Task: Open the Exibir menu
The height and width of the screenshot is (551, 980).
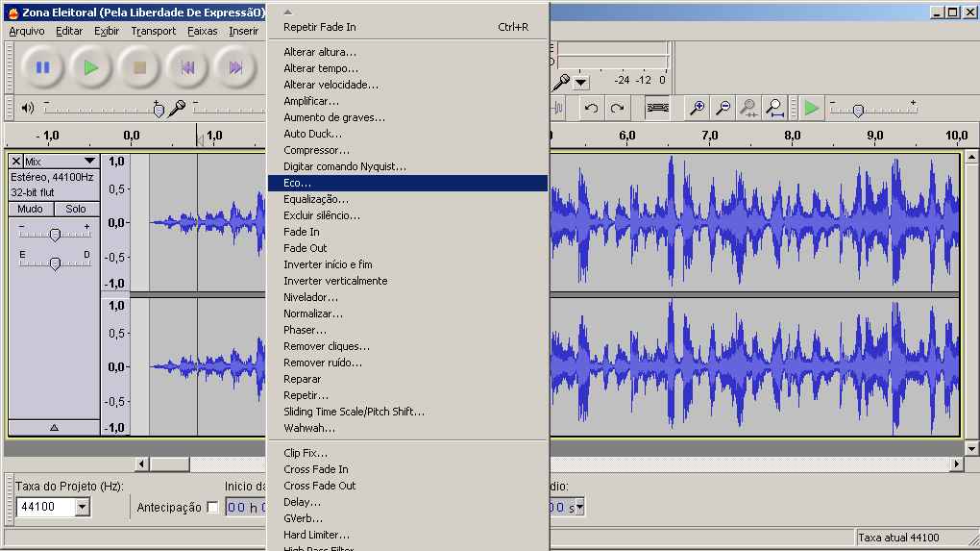Action: pyautogui.click(x=107, y=31)
